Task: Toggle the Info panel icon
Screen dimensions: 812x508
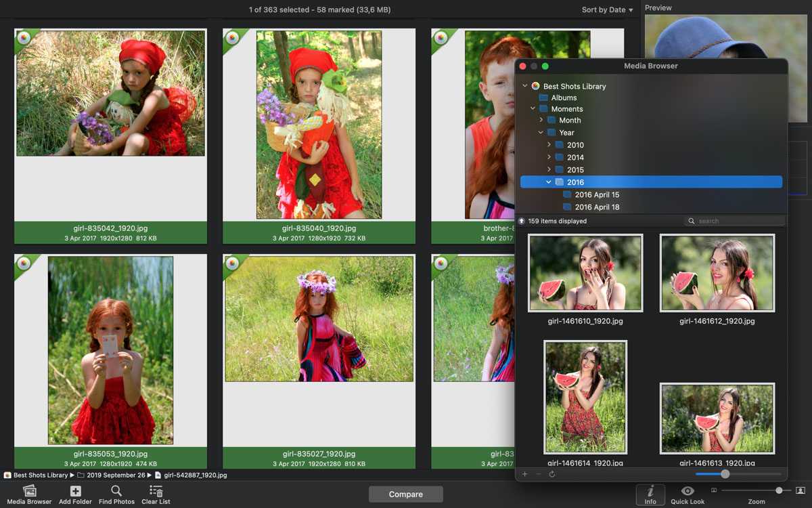Action: 650,491
